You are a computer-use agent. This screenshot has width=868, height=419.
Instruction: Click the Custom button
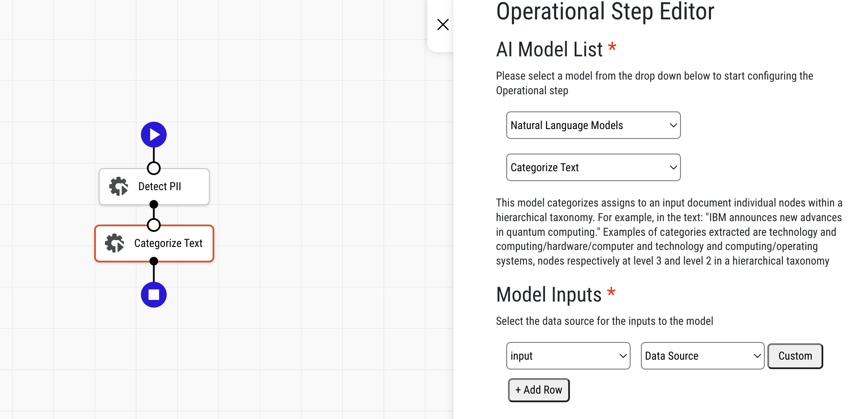click(794, 356)
